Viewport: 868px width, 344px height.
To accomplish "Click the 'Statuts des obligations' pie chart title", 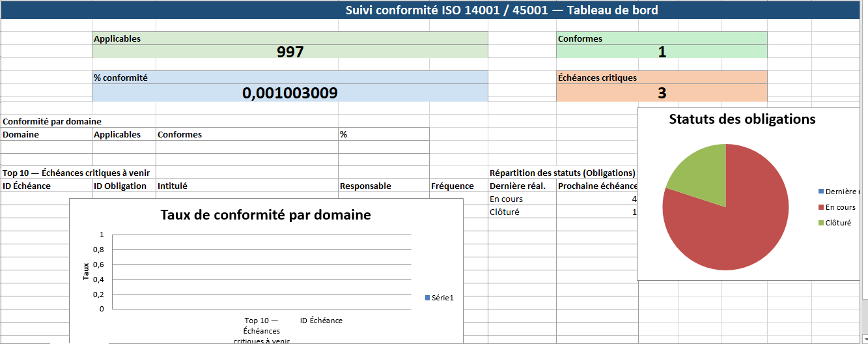I will [x=742, y=119].
